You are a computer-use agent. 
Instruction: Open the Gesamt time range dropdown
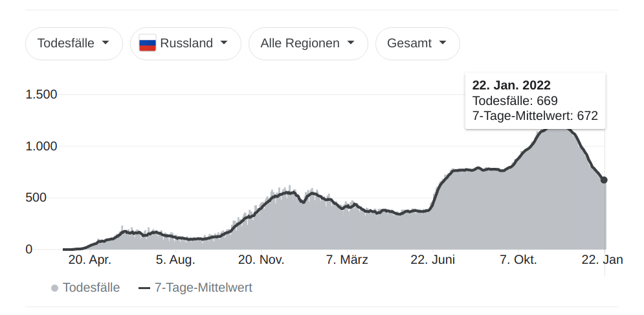tap(417, 44)
